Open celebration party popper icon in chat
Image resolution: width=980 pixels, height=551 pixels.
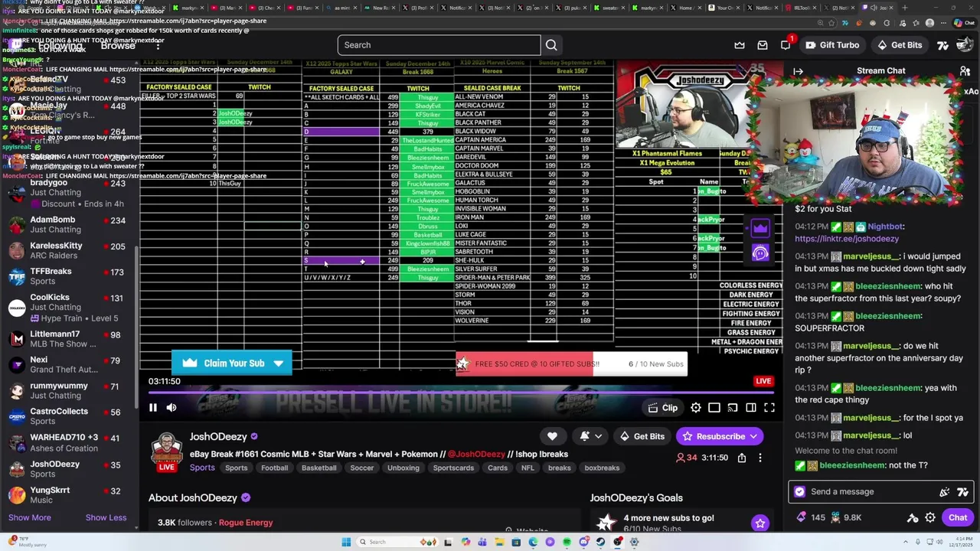coord(945,492)
